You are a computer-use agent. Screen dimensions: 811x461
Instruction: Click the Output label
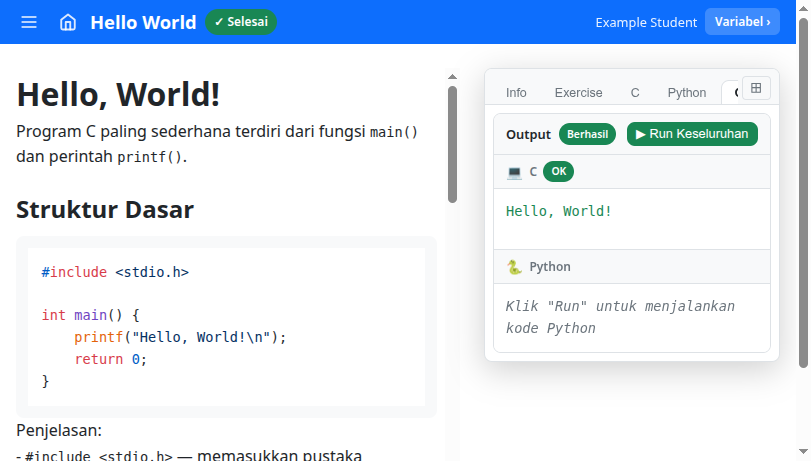click(x=528, y=135)
